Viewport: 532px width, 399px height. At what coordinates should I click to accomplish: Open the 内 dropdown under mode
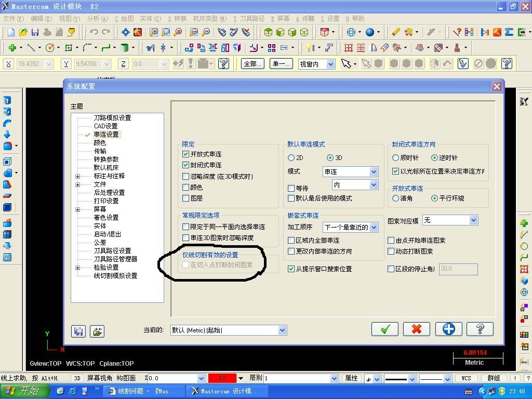coord(374,185)
